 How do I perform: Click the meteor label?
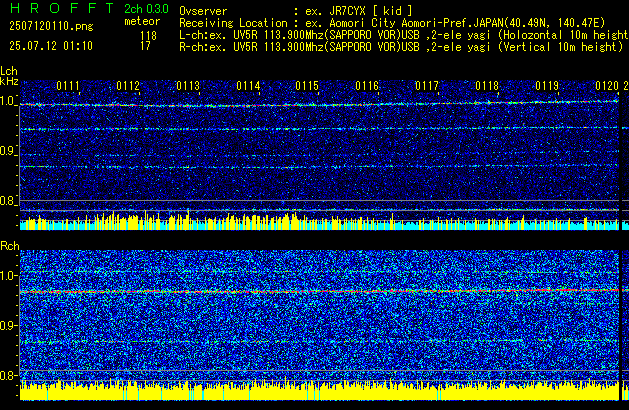[x=142, y=21]
